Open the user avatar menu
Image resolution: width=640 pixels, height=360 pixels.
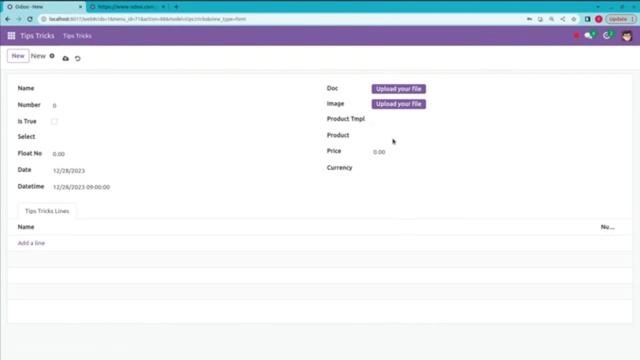click(627, 36)
